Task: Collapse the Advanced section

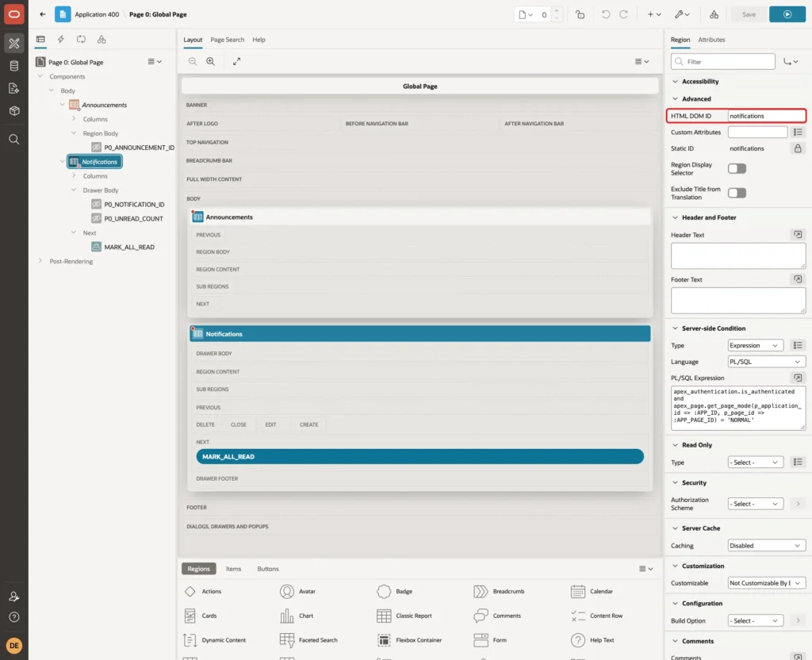Action: (x=675, y=99)
